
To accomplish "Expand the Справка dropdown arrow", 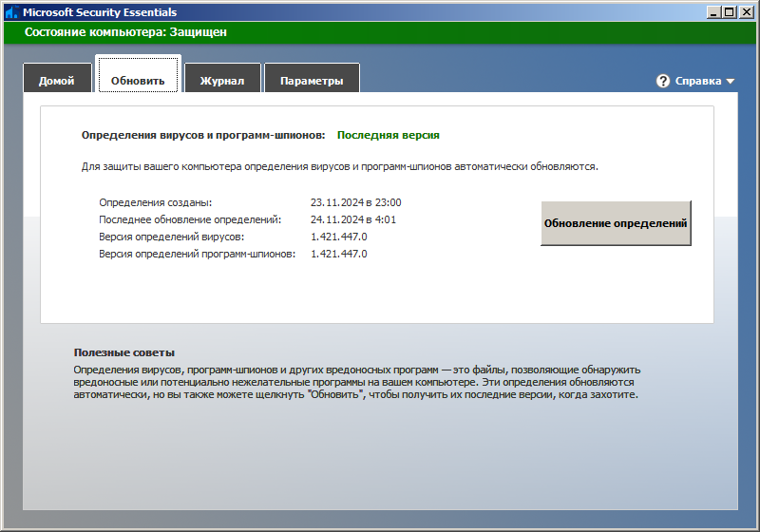I will click(x=731, y=82).
